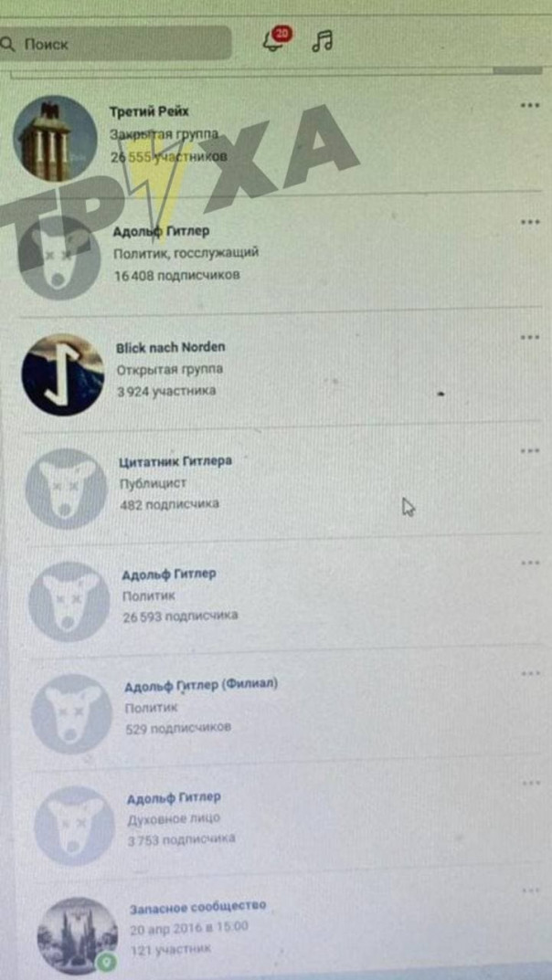552x980 pixels.
Task: Click the horizontal scrollbar thumb below search
Action: 516,71
